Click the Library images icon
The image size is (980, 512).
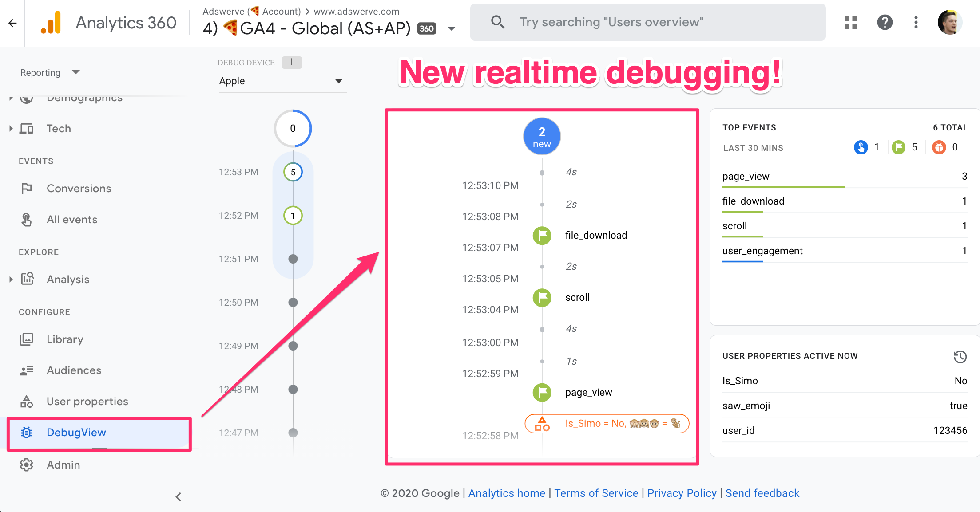[27, 339]
